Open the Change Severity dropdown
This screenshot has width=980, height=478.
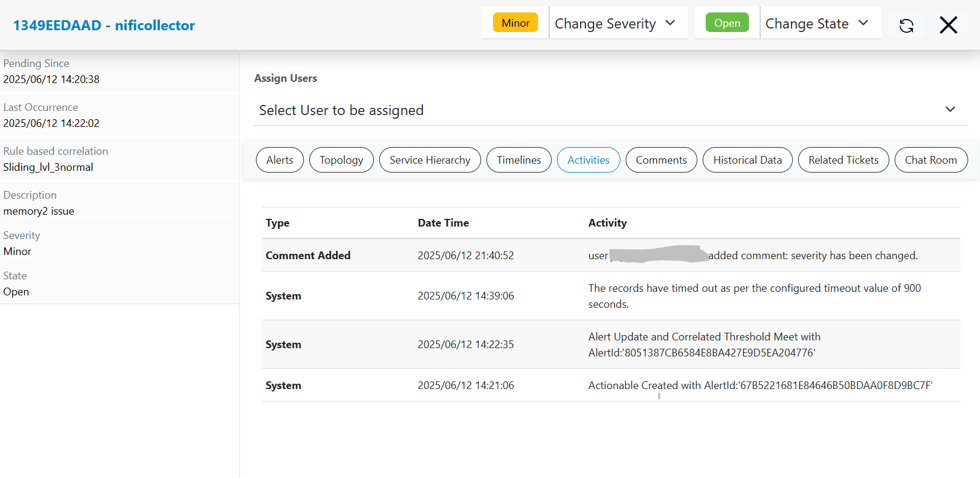pyautogui.click(x=615, y=24)
